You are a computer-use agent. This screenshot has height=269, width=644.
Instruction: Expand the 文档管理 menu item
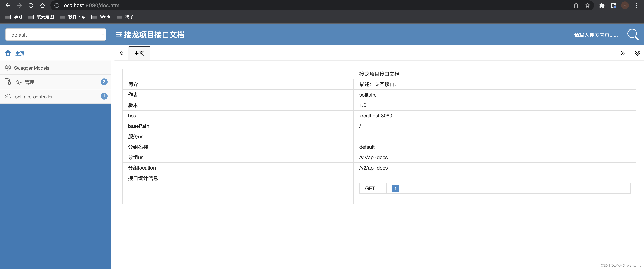[24, 82]
